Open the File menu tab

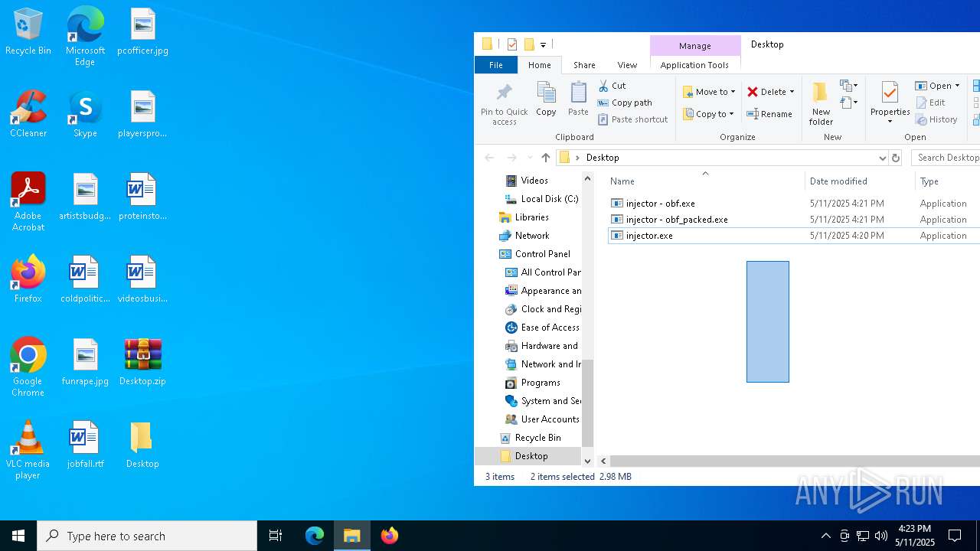[x=496, y=65]
